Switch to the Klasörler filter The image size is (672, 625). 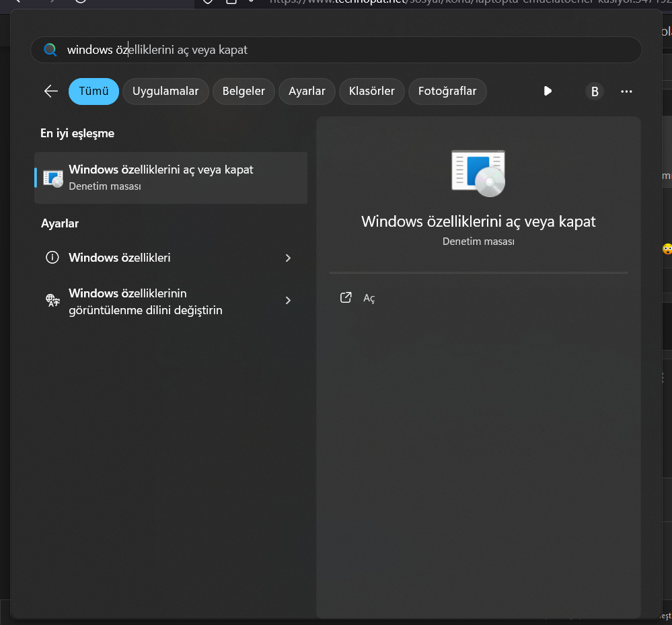coord(372,91)
